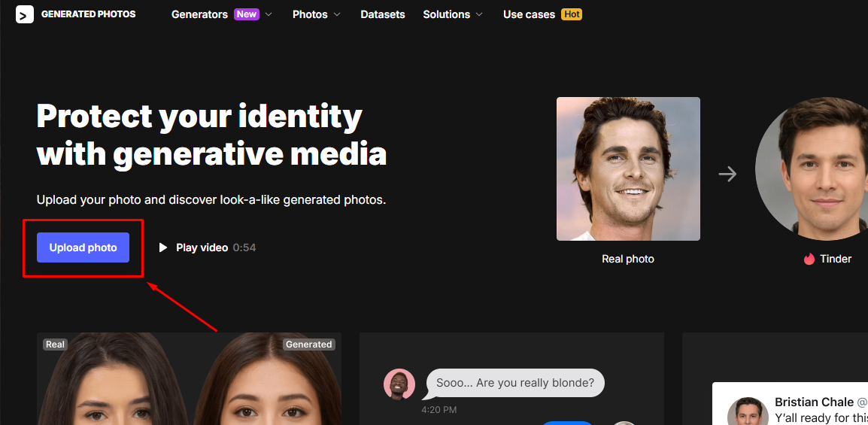Screen dimensions: 868x425
Task: Click the play triangle icon
Action: pyautogui.click(x=162, y=247)
